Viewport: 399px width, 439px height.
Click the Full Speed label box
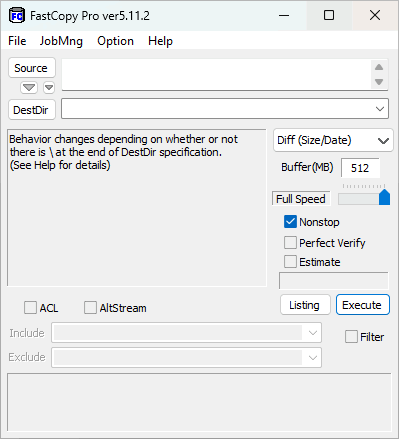[301, 199]
